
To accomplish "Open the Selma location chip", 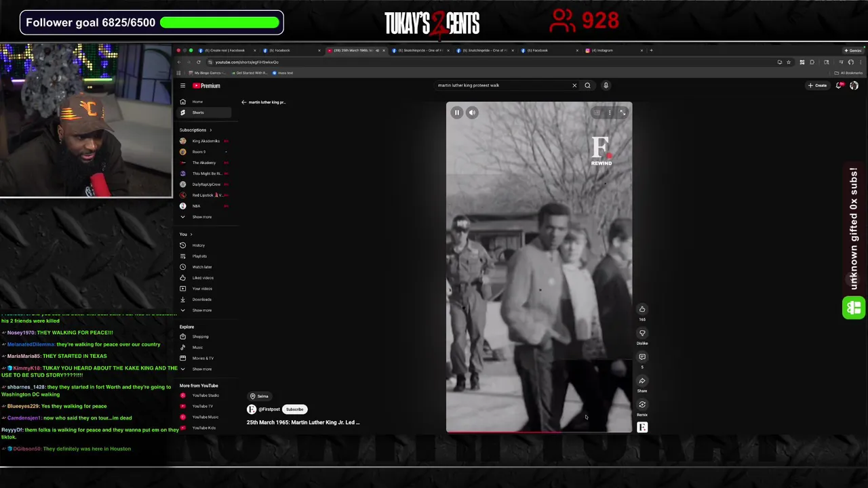I will click(259, 396).
